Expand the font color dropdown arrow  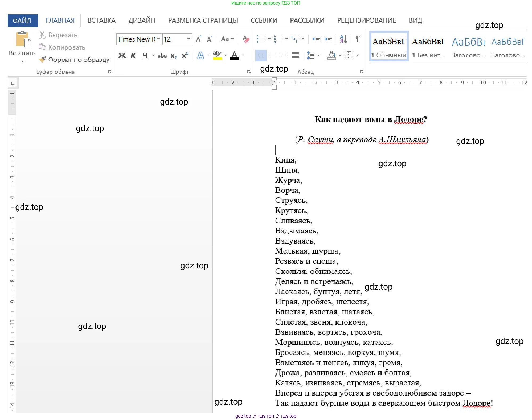click(243, 55)
